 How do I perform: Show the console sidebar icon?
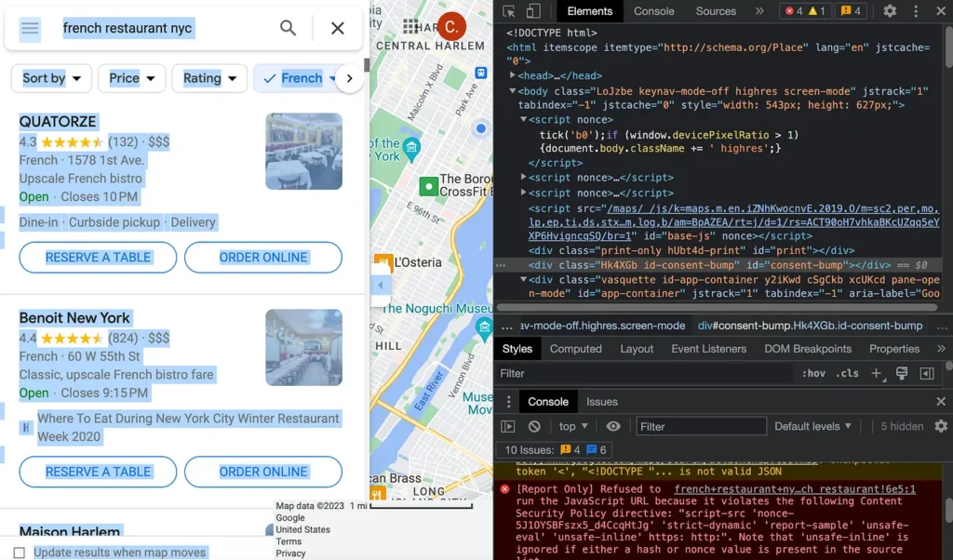pos(508,426)
